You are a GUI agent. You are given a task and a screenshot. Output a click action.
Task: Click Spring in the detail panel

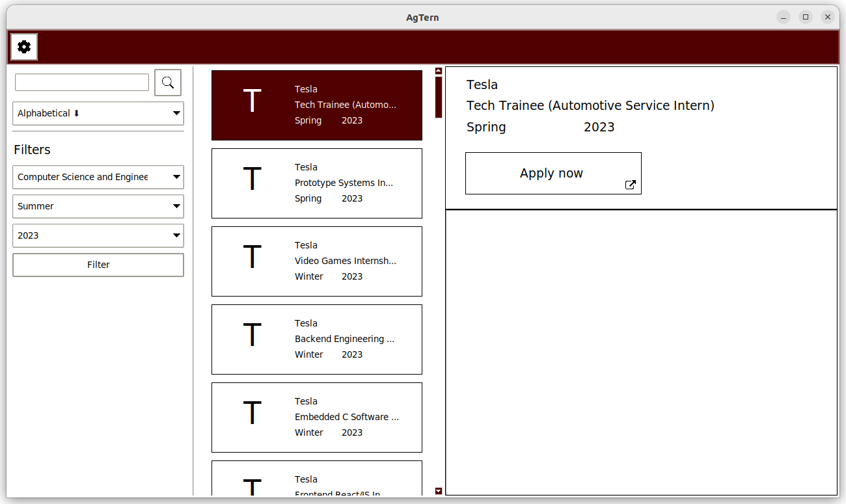click(486, 127)
